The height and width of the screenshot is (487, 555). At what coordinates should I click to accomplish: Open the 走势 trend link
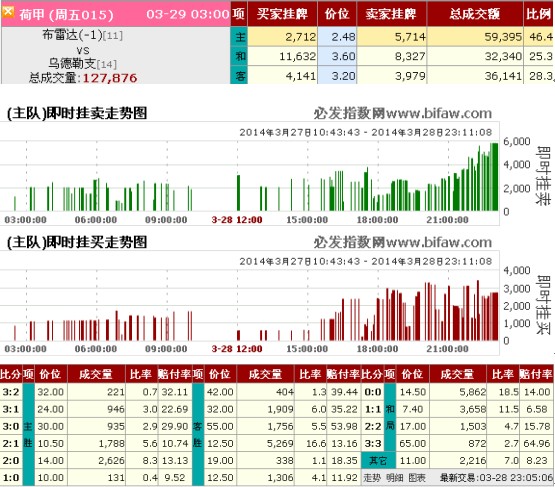pyautogui.click(x=372, y=478)
